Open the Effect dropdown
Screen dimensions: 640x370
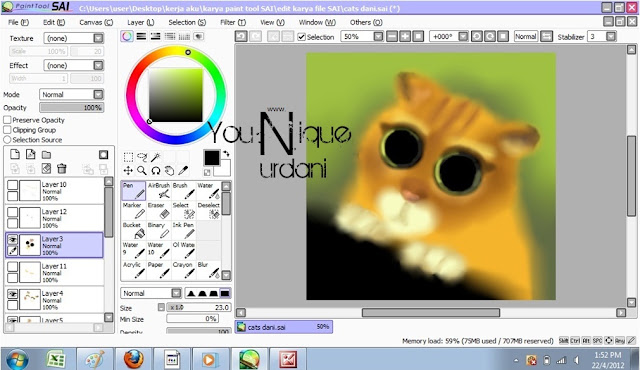98,65
